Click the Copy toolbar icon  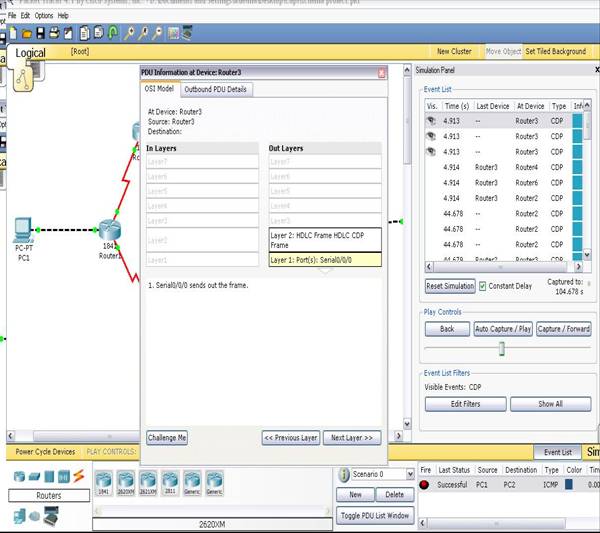85,34
